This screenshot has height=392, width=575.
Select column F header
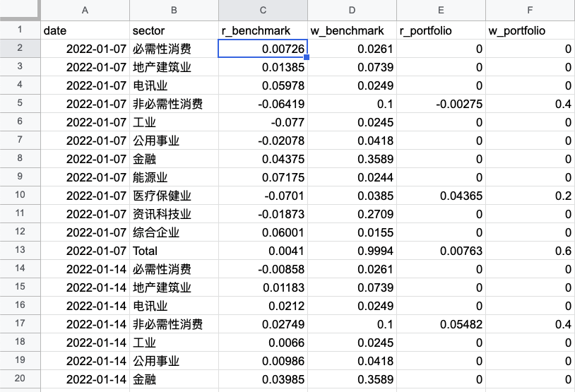point(530,11)
